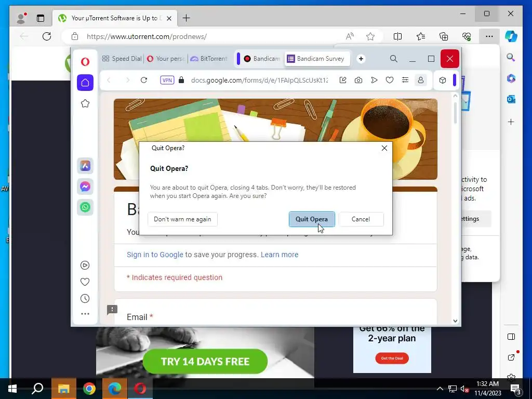Open Edge favorites list icon
This screenshot has width=532, height=399.
pyautogui.click(x=421, y=36)
